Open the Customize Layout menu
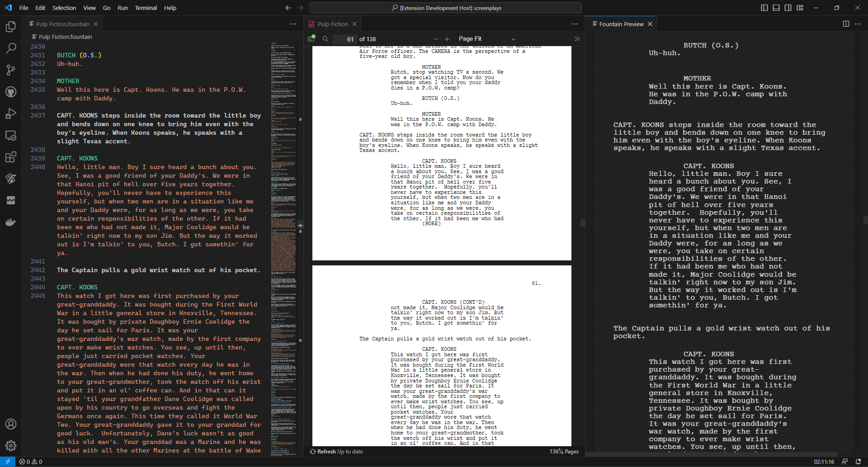 pos(800,8)
